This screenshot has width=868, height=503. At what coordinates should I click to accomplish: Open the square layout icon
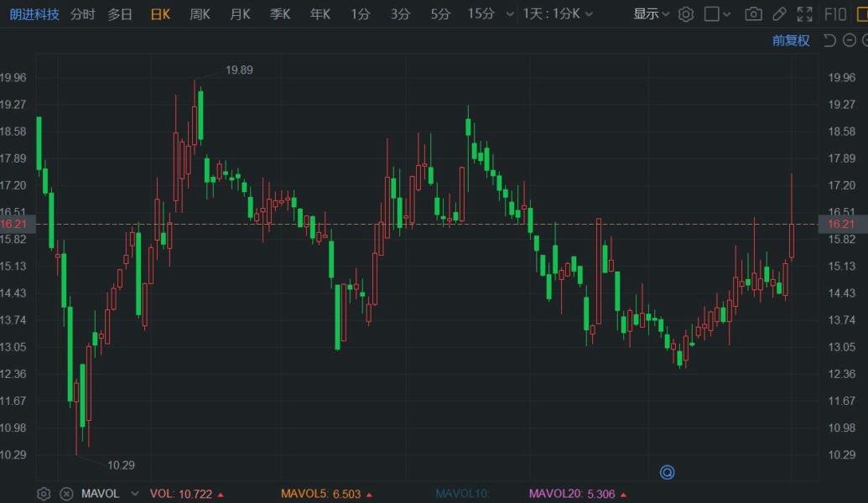(711, 14)
